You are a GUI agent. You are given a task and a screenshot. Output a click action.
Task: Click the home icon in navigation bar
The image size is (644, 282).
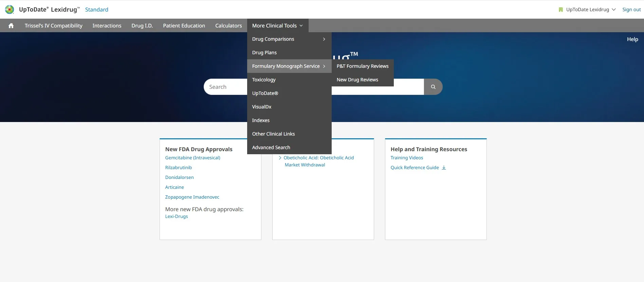click(11, 26)
